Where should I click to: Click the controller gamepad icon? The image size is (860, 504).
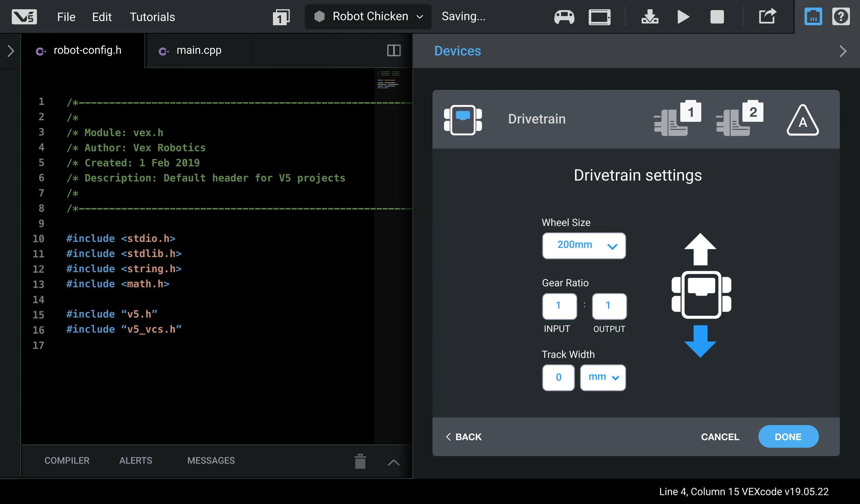564,17
